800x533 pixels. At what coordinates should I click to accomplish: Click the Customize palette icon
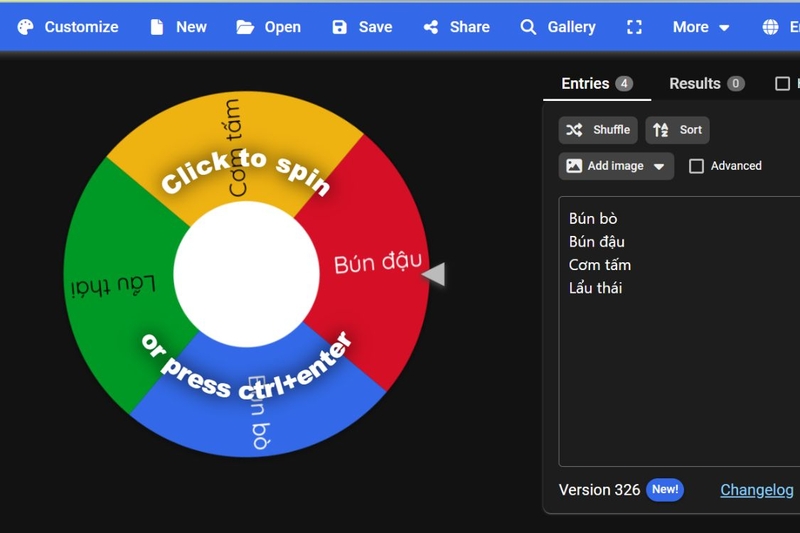(x=25, y=27)
